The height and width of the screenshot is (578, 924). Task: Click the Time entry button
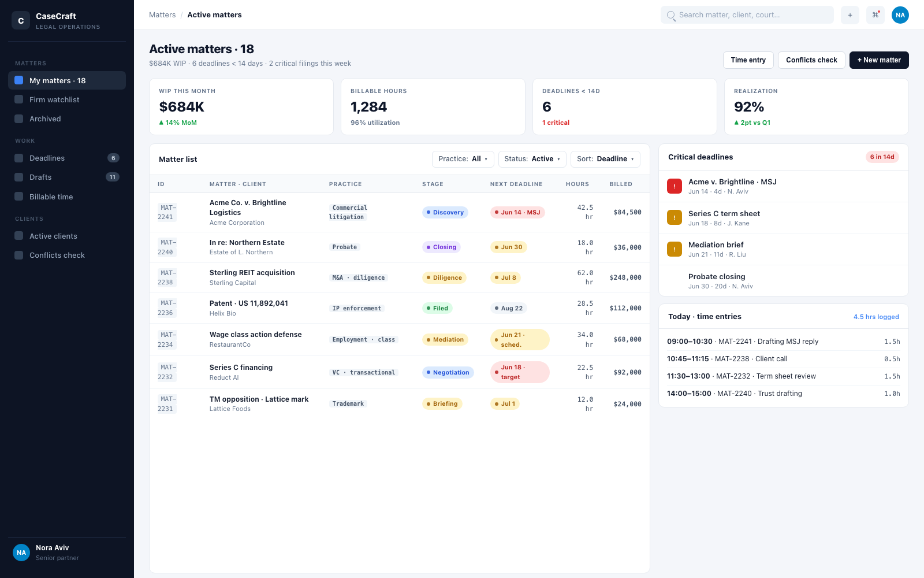[748, 60]
